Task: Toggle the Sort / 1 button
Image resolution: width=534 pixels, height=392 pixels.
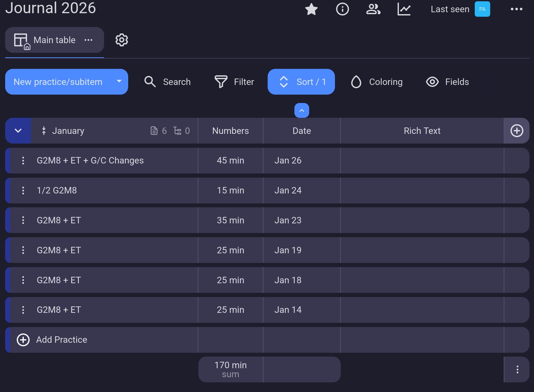Action: pyautogui.click(x=301, y=82)
